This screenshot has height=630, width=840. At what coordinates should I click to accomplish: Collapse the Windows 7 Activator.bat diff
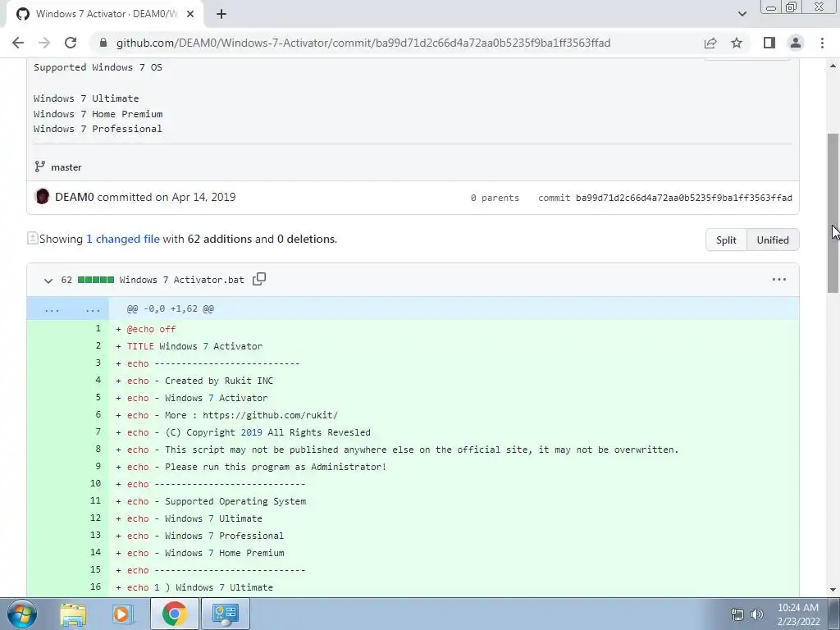[48, 281]
